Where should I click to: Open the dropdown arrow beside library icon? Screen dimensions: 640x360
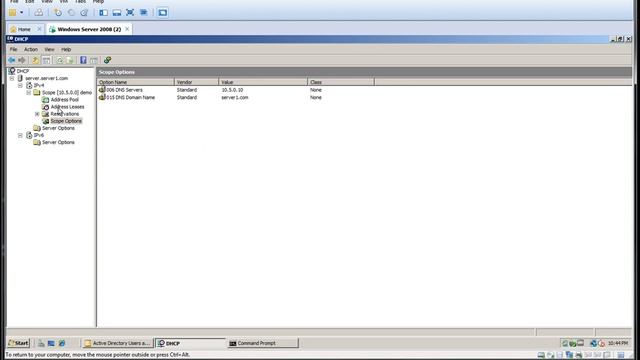22,13
